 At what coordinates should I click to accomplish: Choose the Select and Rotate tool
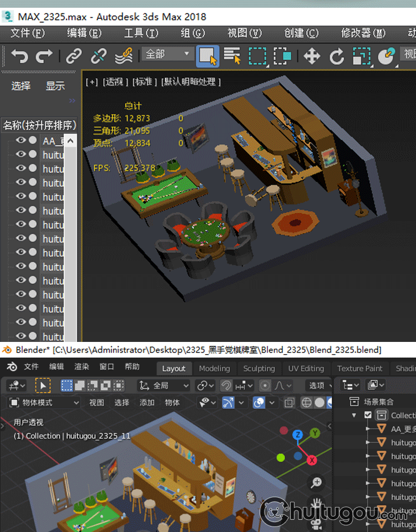click(x=337, y=56)
